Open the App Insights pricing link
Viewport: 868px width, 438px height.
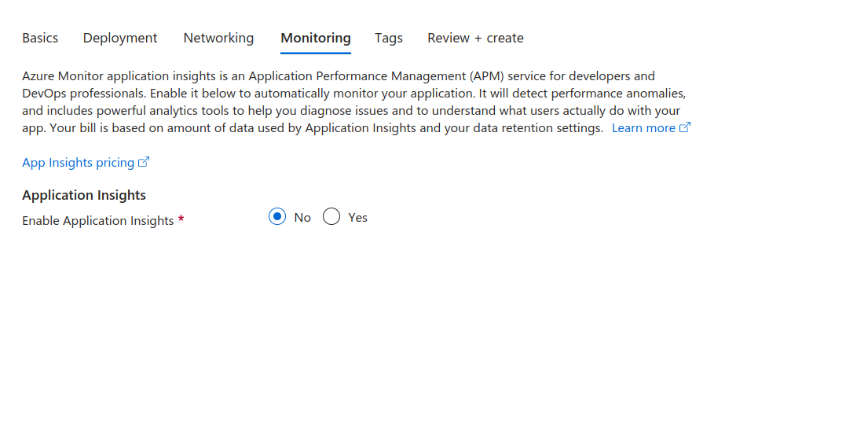click(78, 162)
